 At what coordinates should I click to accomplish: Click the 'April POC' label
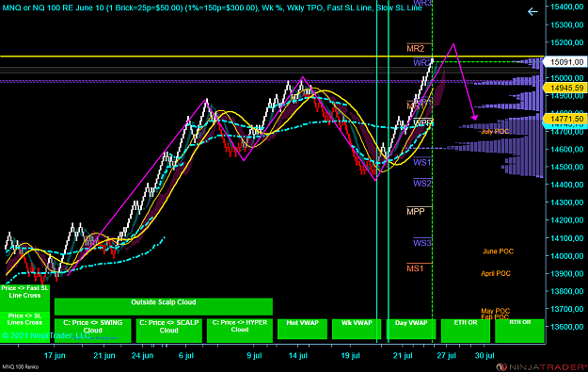[496, 274]
